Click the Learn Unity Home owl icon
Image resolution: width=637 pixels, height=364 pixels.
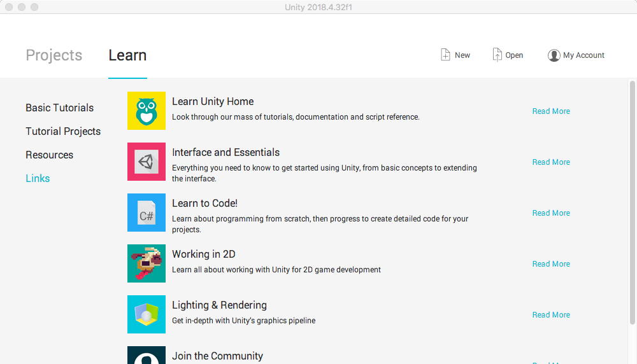coord(147,111)
